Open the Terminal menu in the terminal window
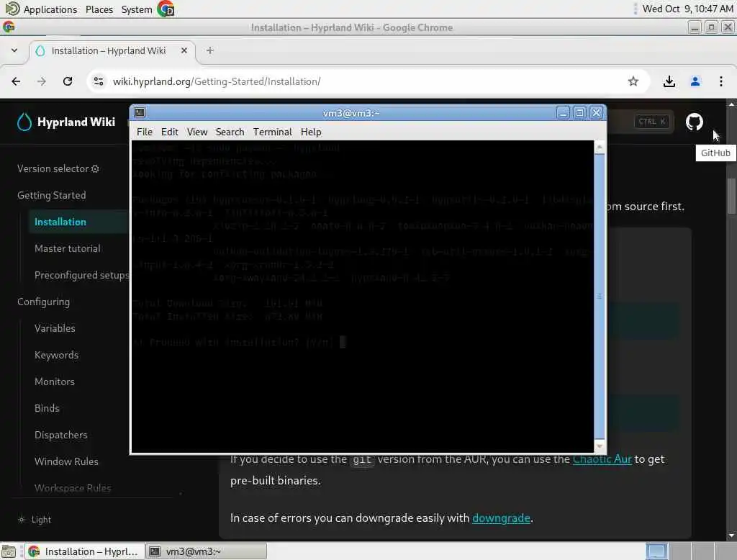 [273, 132]
